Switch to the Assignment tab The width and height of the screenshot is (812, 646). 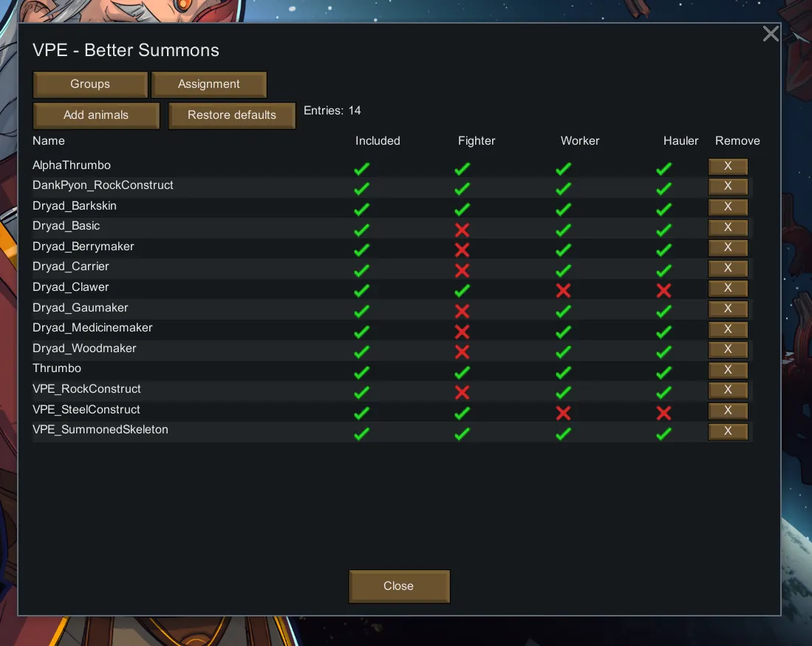[x=208, y=84]
